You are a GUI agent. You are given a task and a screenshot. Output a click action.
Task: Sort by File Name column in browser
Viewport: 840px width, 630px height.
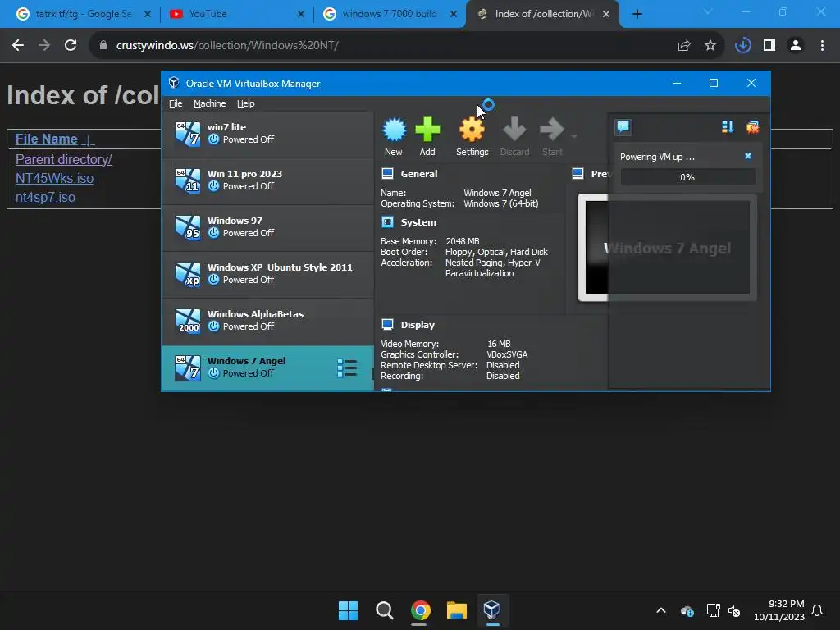47,139
